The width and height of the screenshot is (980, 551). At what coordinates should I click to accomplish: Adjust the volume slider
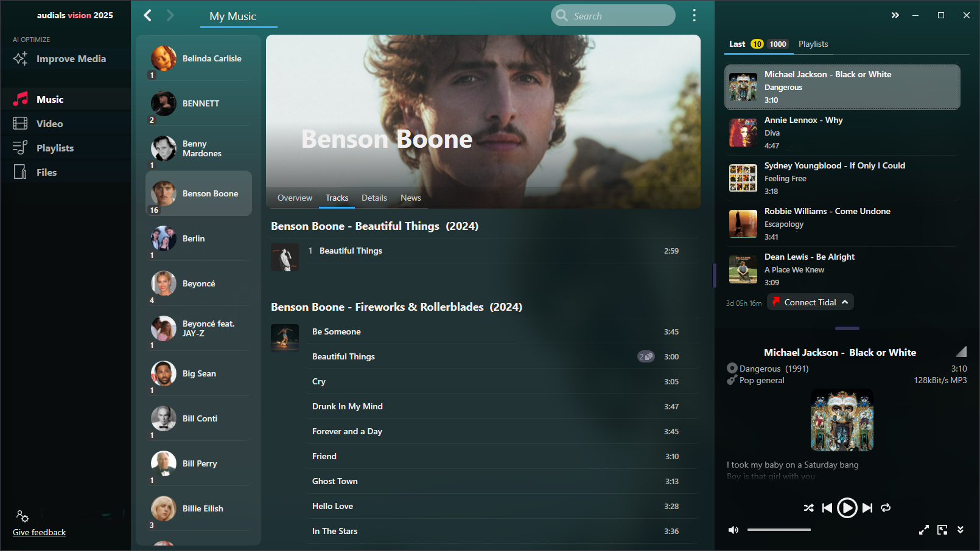[x=779, y=530]
